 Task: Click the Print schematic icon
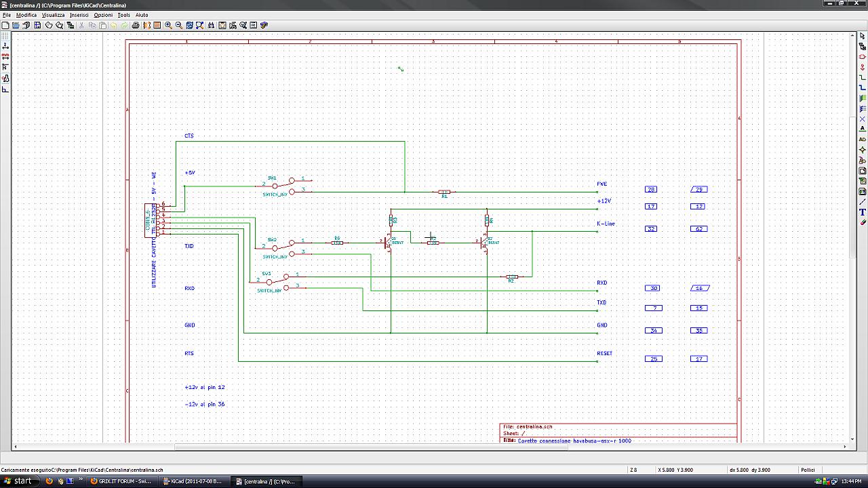pos(136,25)
